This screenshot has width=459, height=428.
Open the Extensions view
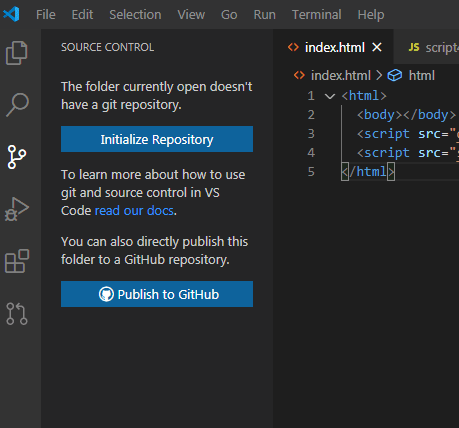point(17,261)
